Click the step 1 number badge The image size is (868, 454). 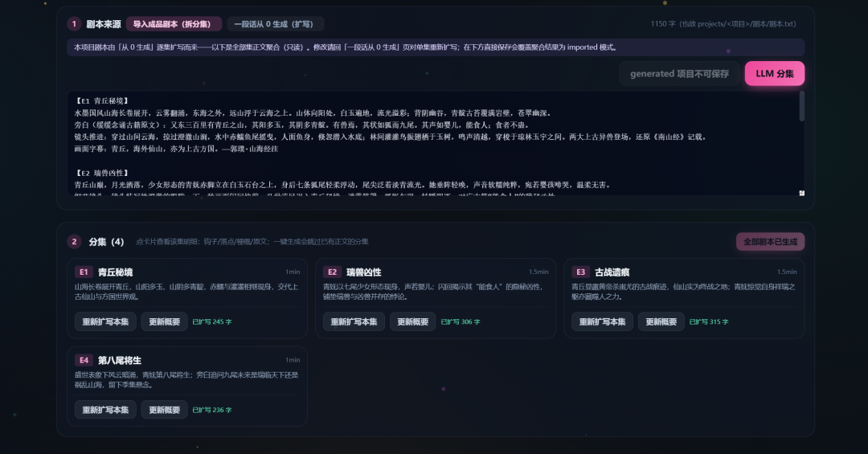(x=74, y=24)
